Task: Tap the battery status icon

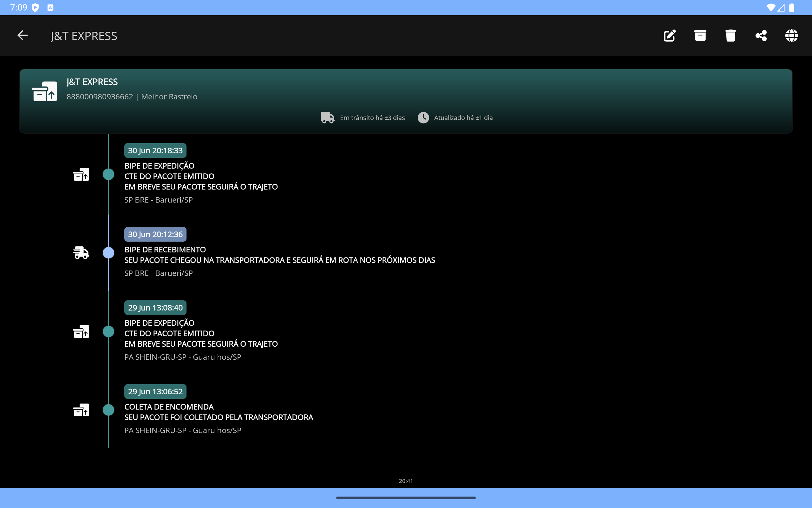Action: pyautogui.click(x=791, y=7)
